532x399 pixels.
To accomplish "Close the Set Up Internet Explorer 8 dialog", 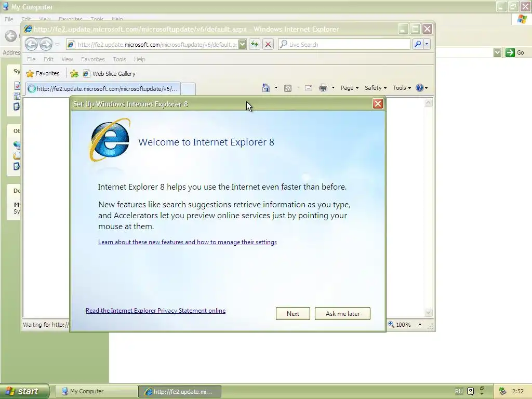I will 378,104.
